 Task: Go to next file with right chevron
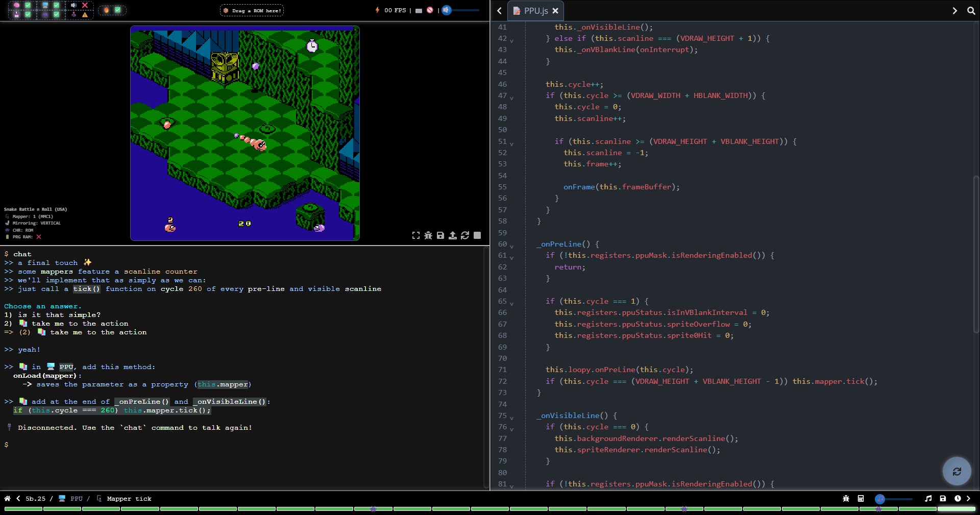point(954,11)
